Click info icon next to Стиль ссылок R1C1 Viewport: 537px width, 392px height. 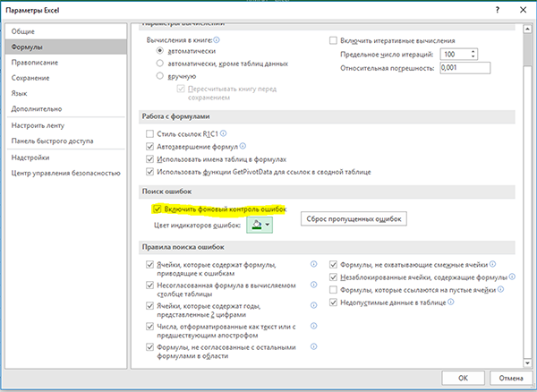[x=223, y=133]
